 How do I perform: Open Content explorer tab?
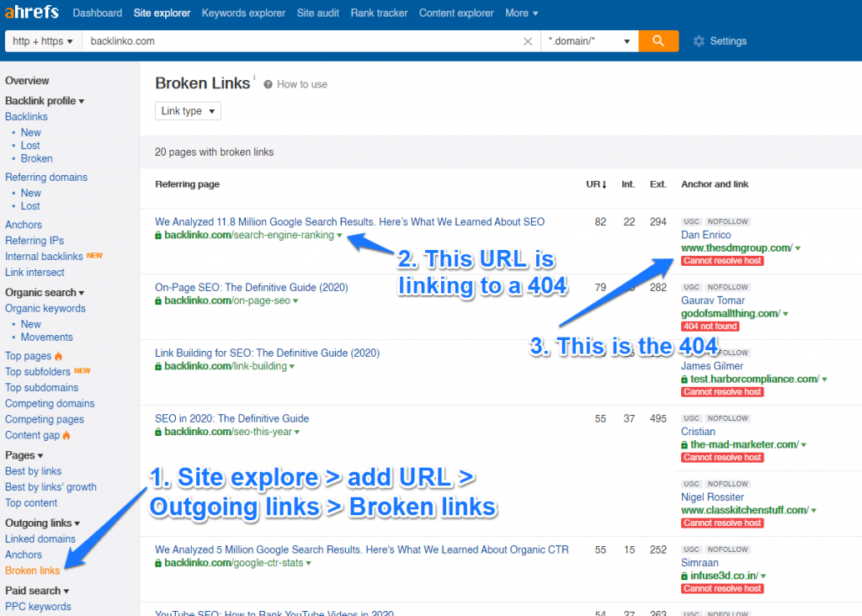[456, 13]
